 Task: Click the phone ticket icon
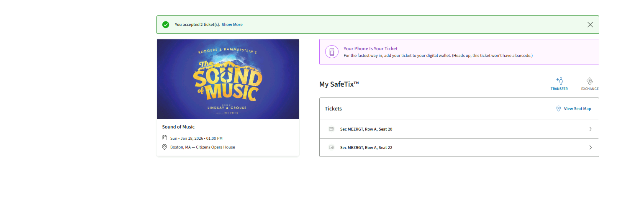pyautogui.click(x=332, y=52)
